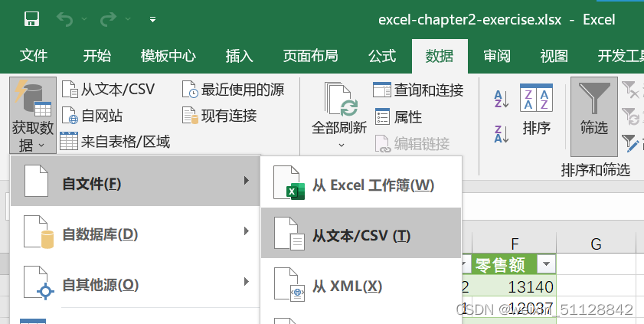644x324 pixels.
Task: Click the 编辑链接 item
Action: (x=412, y=144)
